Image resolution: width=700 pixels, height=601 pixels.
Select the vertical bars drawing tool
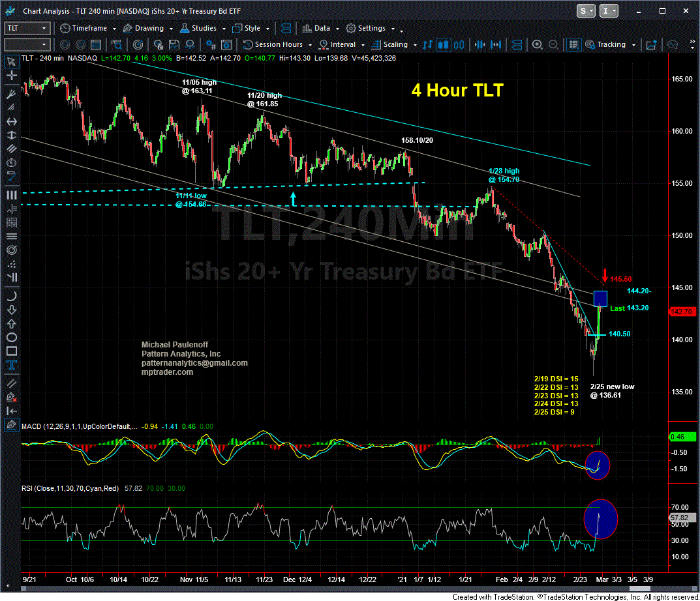[12, 195]
